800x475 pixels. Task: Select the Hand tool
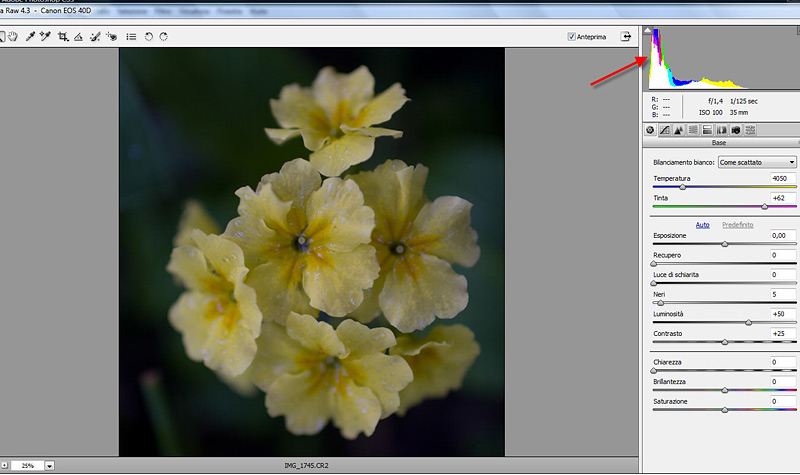[13, 37]
